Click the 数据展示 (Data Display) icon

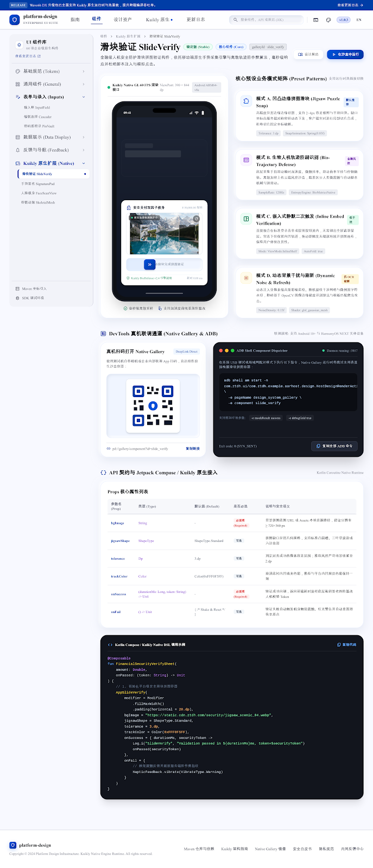click(x=18, y=137)
